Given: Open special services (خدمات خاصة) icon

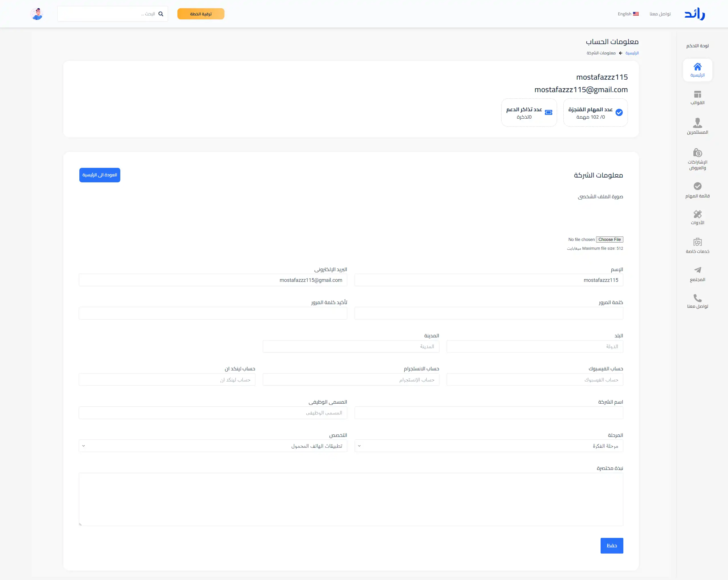Looking at the screenshot, I should click(697, 242).
